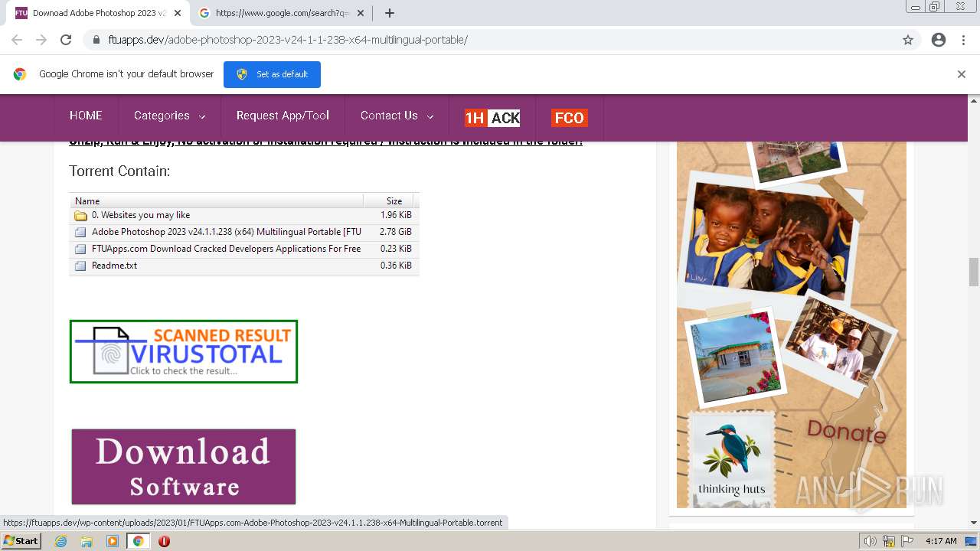Click the scrollbar down arrow

tap(974, 523)
